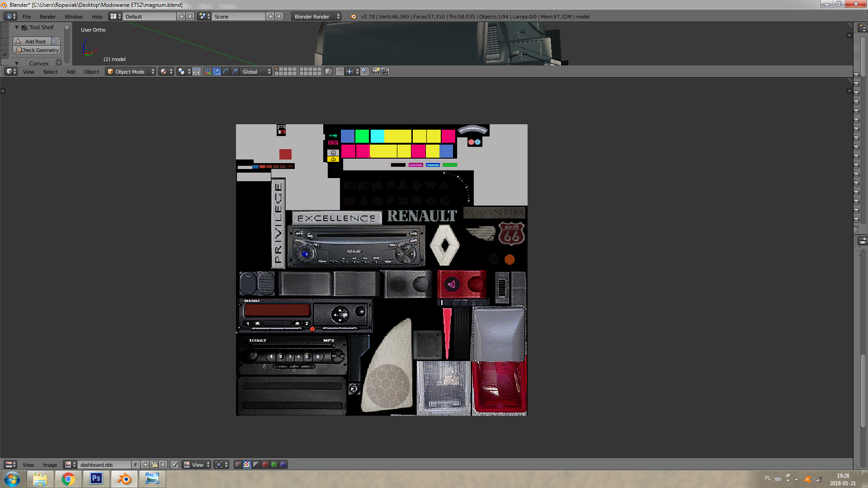Open the scene browser dropdown
The height and width of the screenshot is (488, 868).
[204, 17]
